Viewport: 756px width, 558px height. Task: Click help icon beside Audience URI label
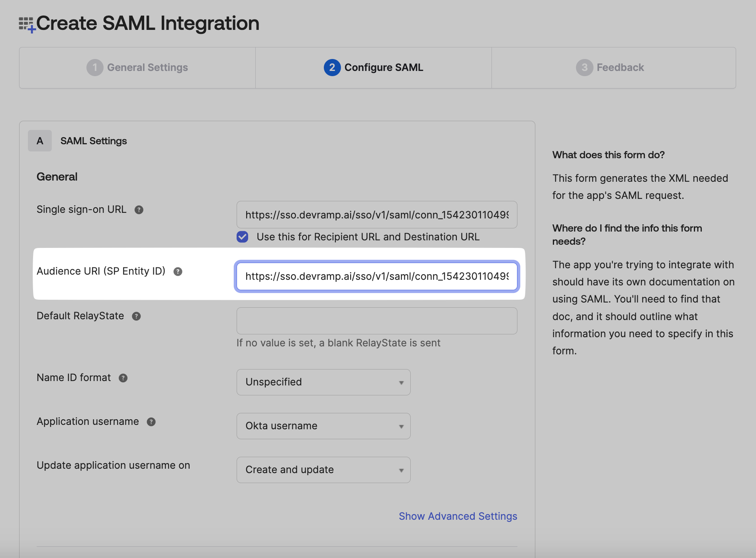click(x=178, y=271)
